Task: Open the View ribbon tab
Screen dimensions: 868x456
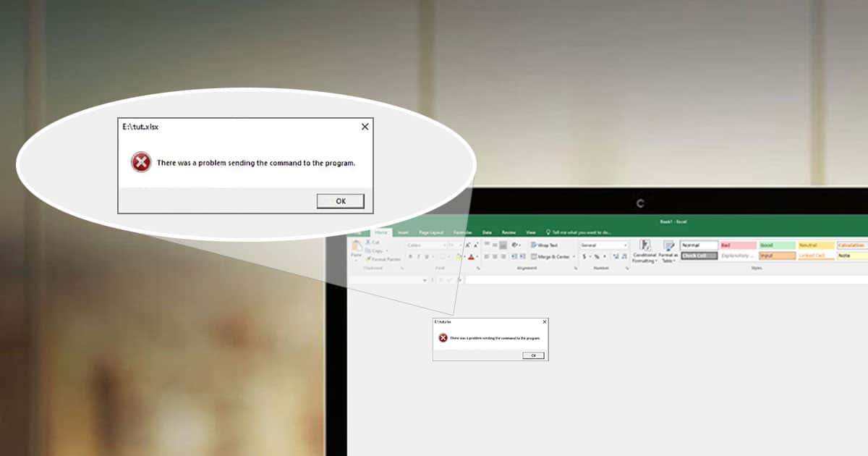Action: (x=531, y=232)
